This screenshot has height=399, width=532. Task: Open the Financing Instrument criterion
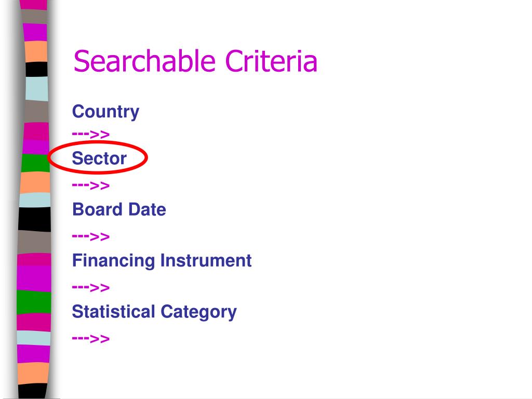(162, 261)
